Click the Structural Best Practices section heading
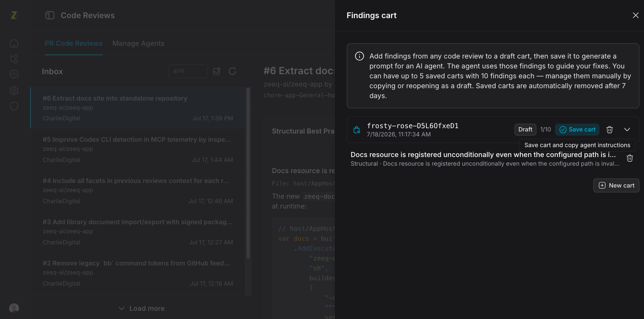 pos(303,131)
